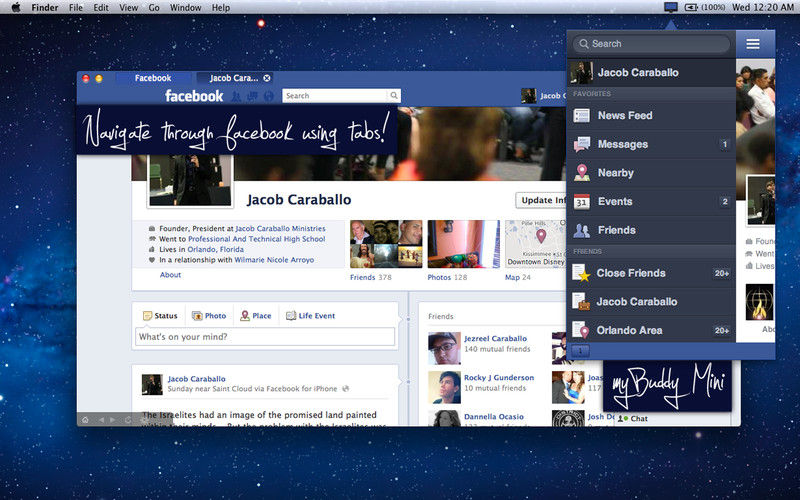Click Rocky J Gunderson's friend thumbnail

pos(444,388)
